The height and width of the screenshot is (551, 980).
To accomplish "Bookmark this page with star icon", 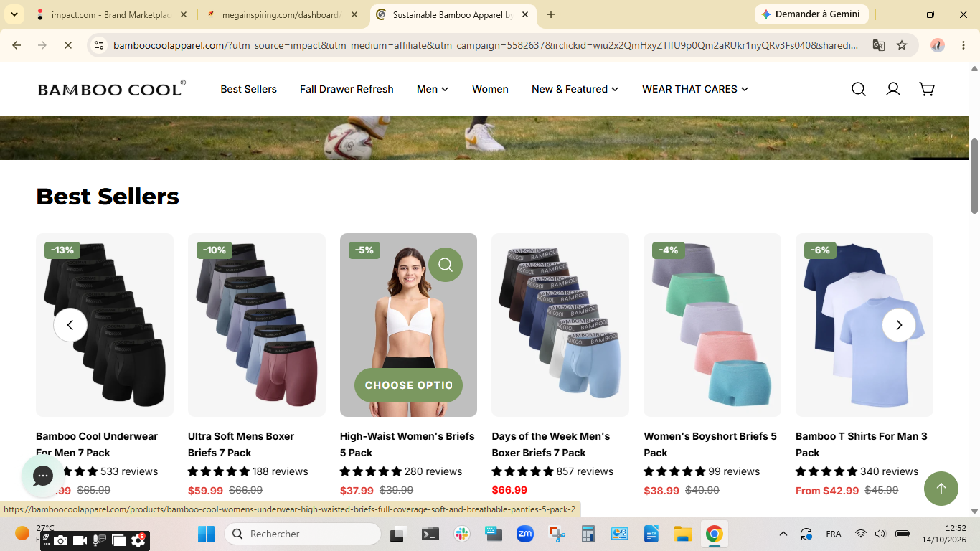I will [902, 45].
